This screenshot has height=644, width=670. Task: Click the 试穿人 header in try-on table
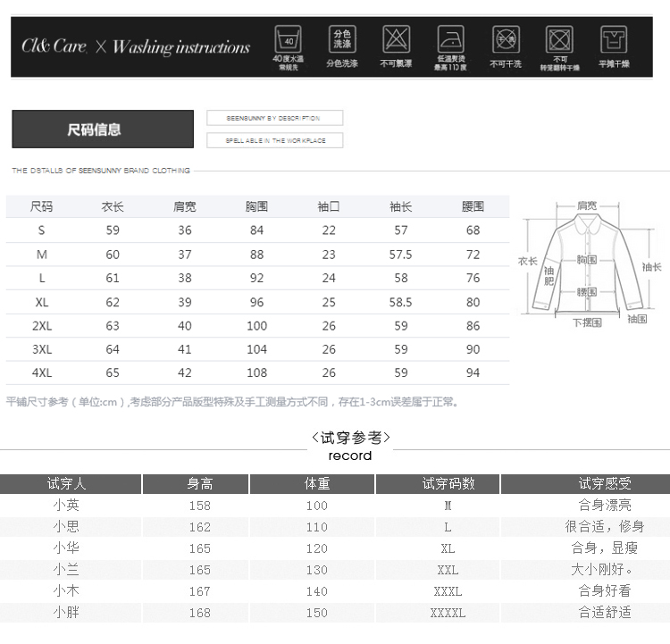click(x=71, y=483)
